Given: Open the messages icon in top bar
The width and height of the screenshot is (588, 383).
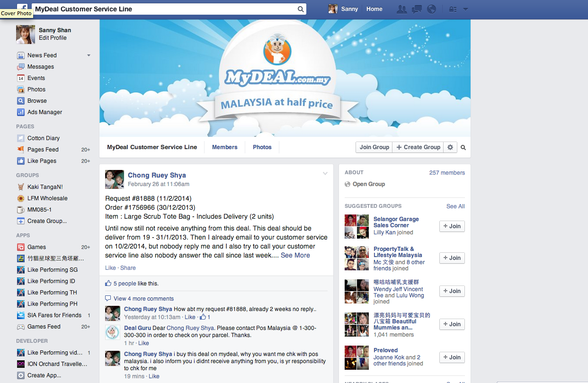Looking at the screenshot, I should point(417,9).
